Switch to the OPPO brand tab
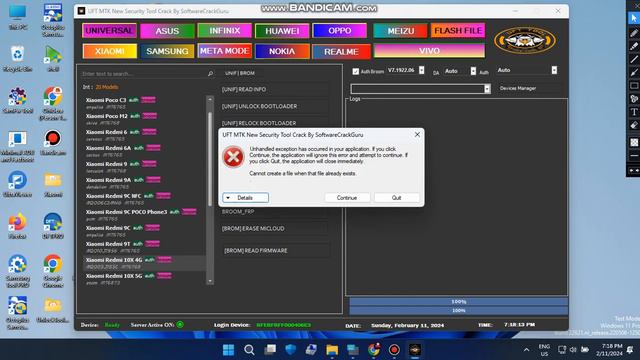 pos(340,31)
